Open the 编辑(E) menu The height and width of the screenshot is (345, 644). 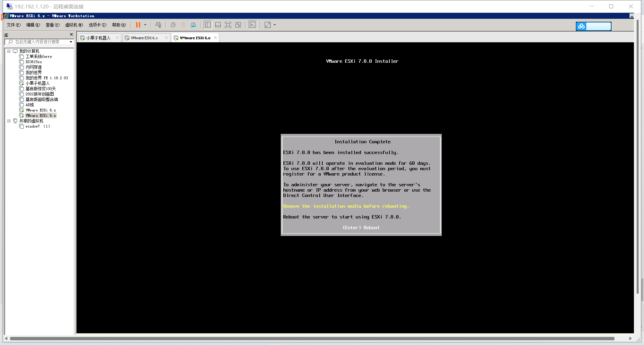pyautogui.click(x=33, y=25)
